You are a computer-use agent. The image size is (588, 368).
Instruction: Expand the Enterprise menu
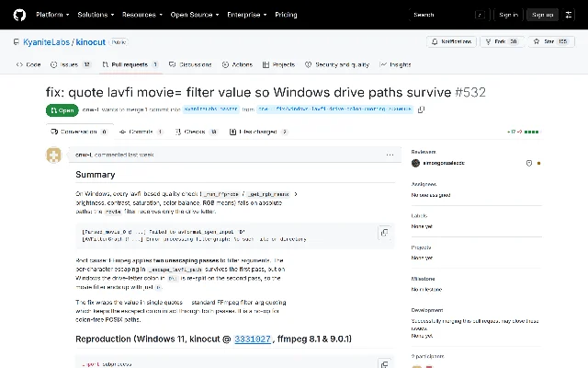click(x=247, y=15)
